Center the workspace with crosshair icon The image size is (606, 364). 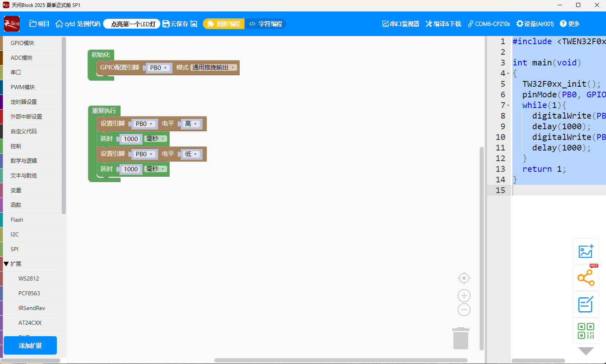(x=464, y=278)
